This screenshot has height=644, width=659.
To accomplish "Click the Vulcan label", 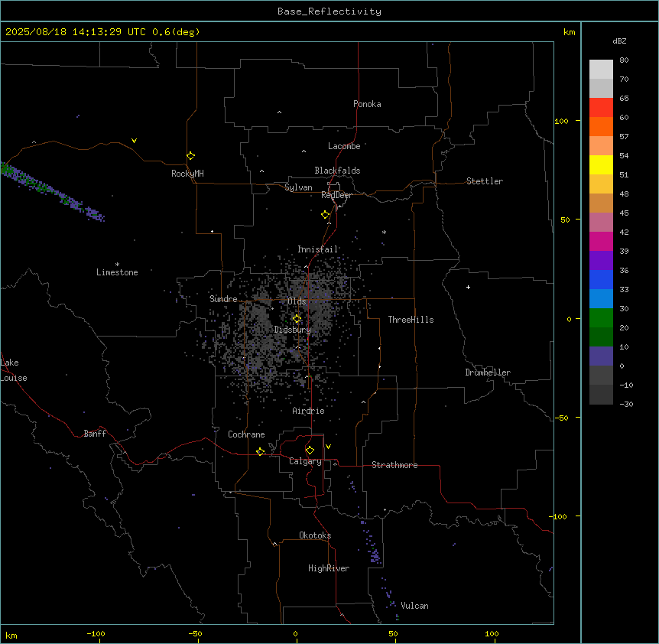I will 415,606.
